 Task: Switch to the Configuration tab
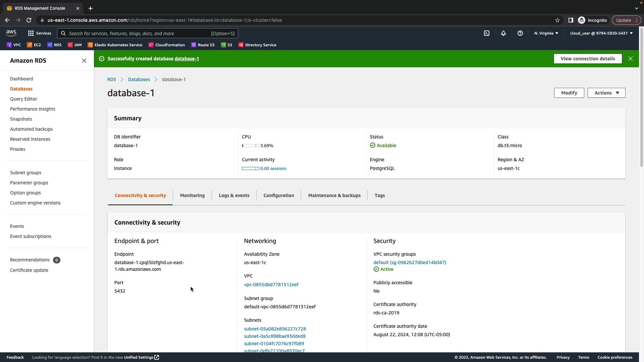pyautogui.click(x=279, y=195)
